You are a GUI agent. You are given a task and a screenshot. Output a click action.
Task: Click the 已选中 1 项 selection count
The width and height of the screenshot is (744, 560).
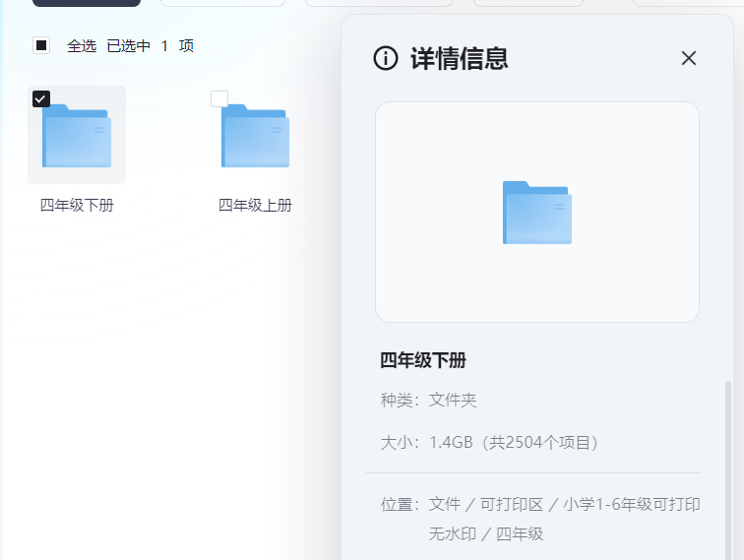[150, 45]
